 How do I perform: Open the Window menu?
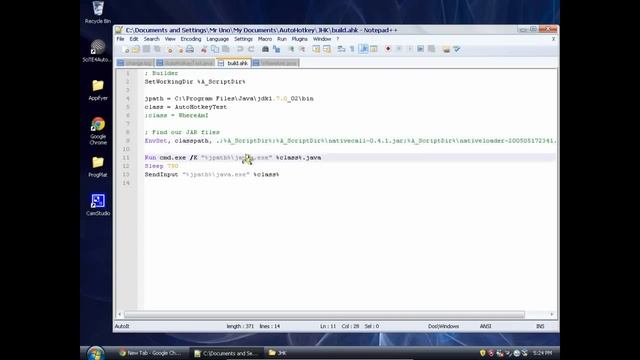[322, 39]
